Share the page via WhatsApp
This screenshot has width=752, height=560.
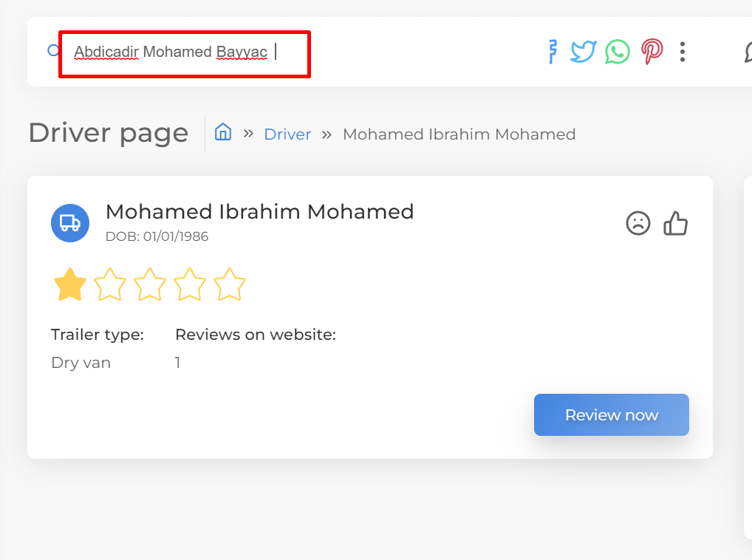[x=618, y=52]
